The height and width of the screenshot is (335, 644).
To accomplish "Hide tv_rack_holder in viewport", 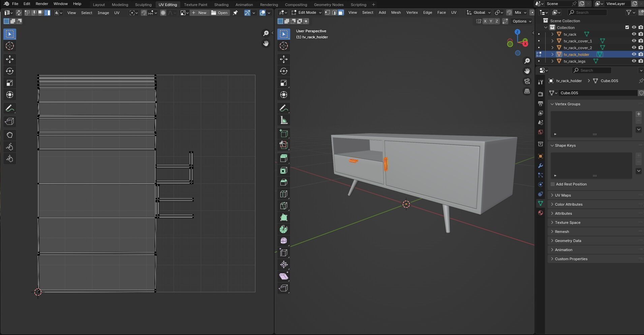I will (x=634, y=54).
